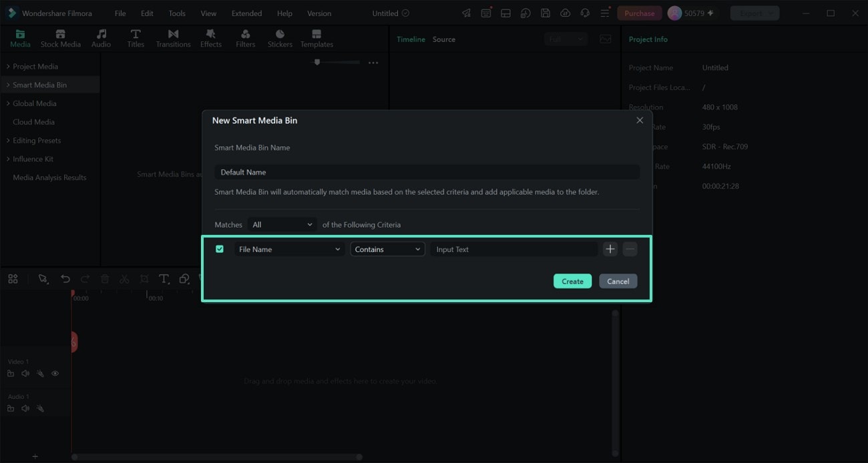Click the user account avatar

pyautogui.click(x=674, y=13)
